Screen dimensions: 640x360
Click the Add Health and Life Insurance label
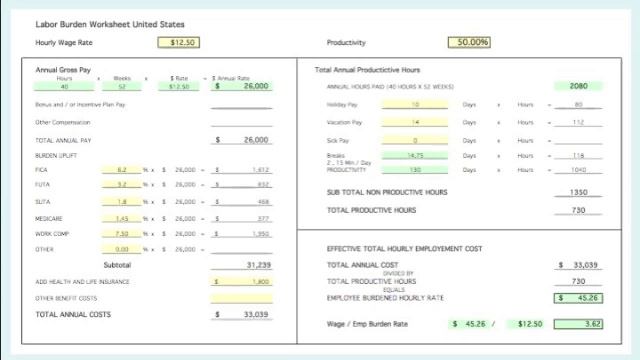pyautogui.click(x=82, y=282)
